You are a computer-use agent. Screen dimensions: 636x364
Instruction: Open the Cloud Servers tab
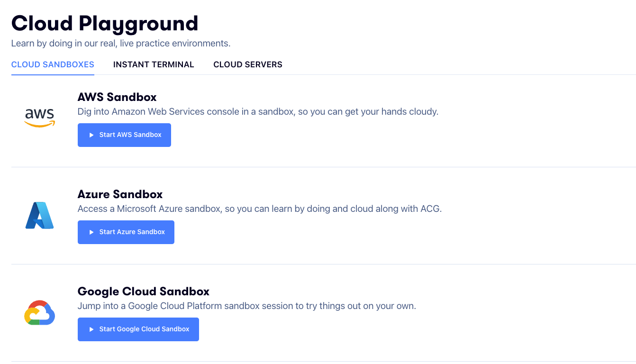click(x=248, y=64)
